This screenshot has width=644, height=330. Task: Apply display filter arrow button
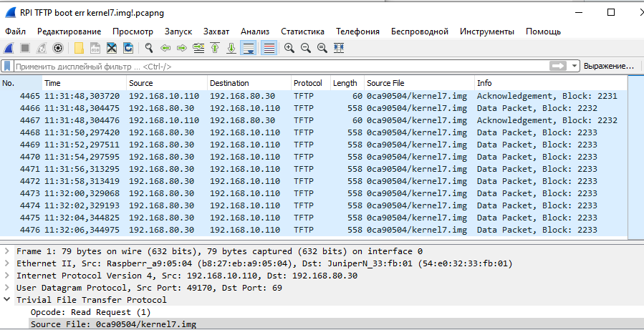[557, 66]
